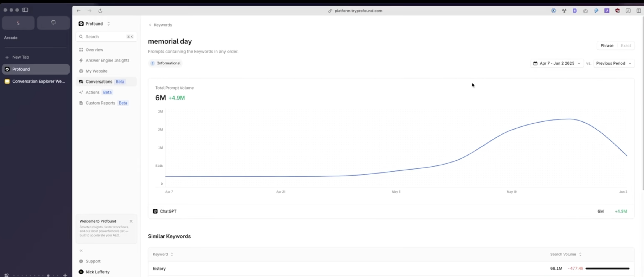
Task: Open My Website via the globe icon
Action: [81, 71]
